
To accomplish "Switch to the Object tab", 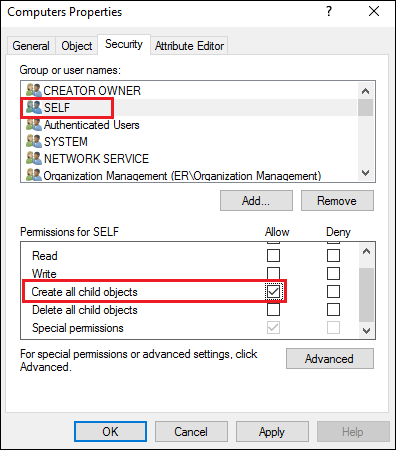I will point(77,46).
